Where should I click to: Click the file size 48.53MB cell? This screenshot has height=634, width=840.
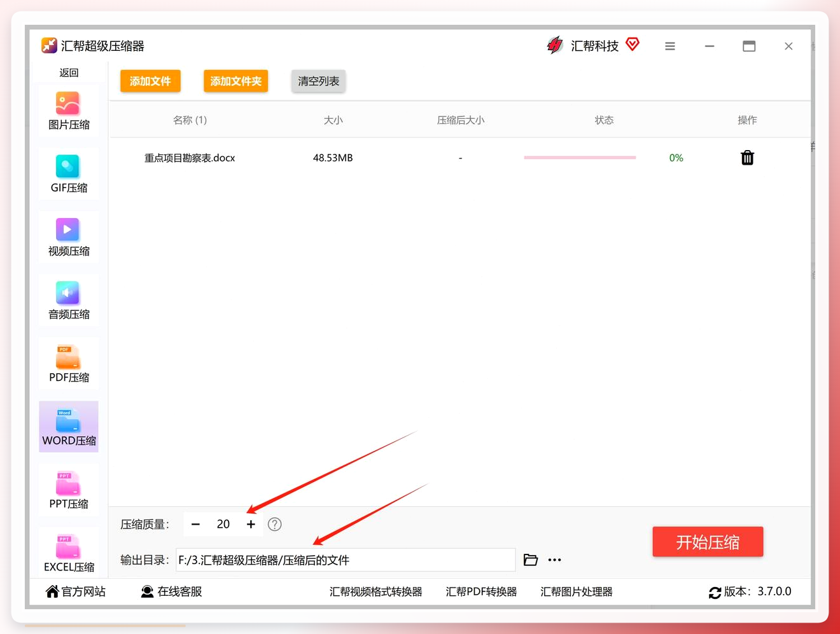[333, 158]
